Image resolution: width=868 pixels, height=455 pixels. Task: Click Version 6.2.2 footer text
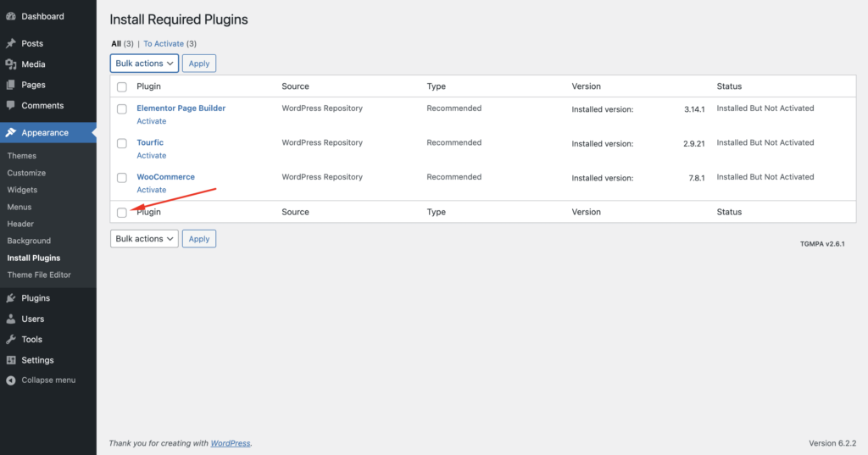[x=832, y=443]
